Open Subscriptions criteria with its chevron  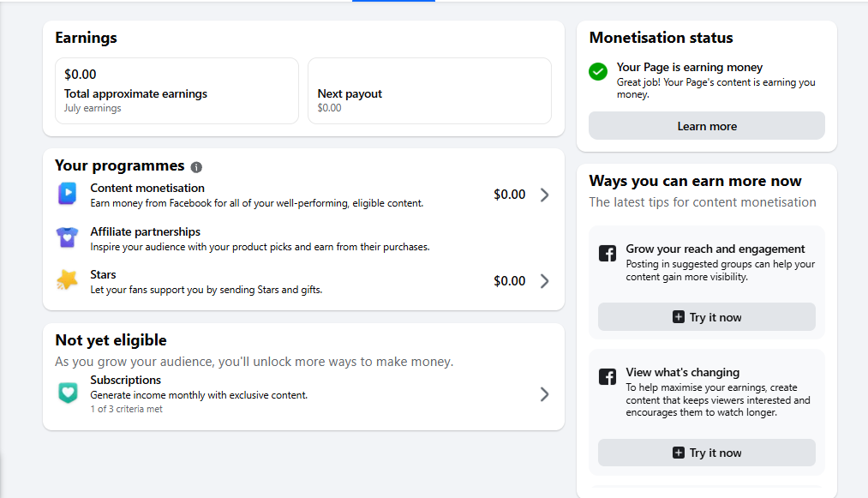click(545, 394)
